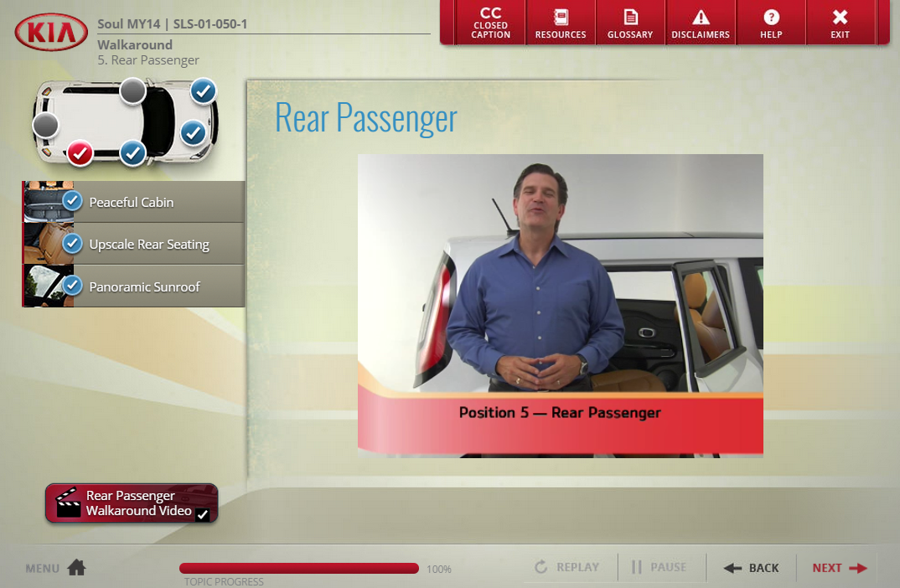Select the gray marker at car's top edge

tap(132, 90)
